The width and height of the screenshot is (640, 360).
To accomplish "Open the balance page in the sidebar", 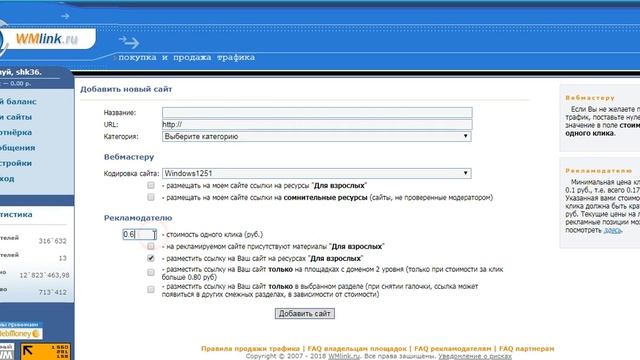I will 18,102.
